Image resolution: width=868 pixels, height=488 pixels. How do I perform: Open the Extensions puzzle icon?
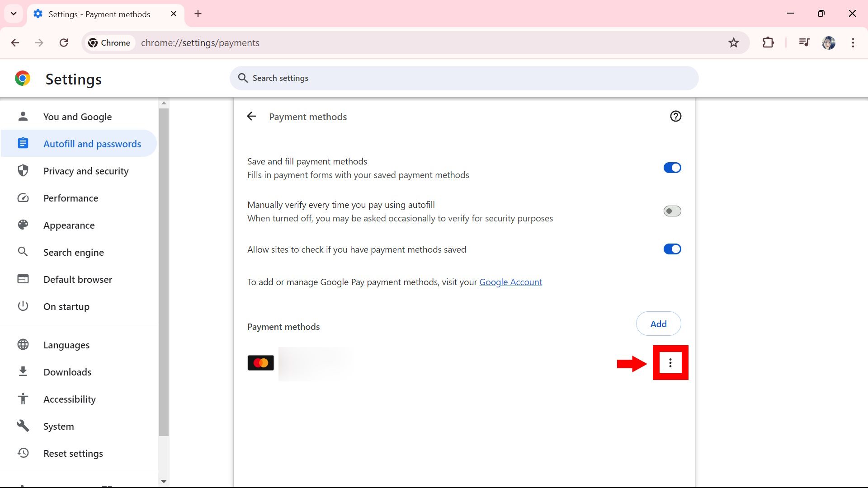tap(768, 43)
